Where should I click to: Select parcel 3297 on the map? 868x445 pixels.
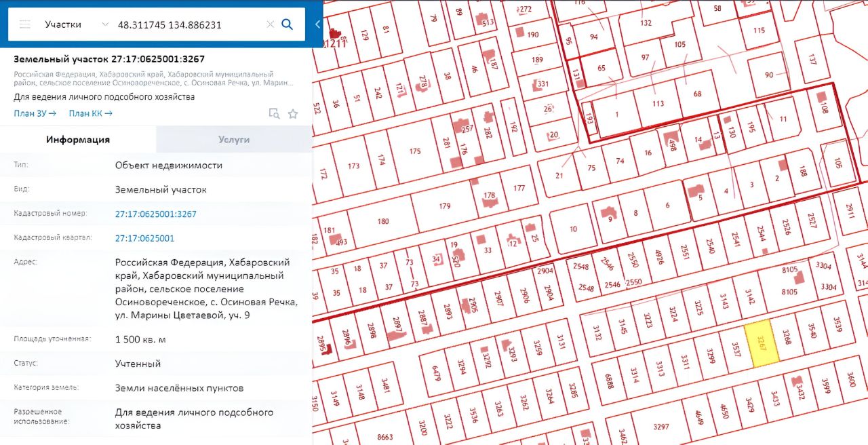[x=660, y=427]
